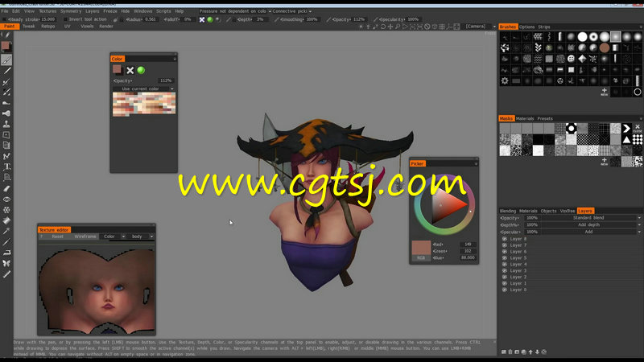The width and height of the screenshot is (644, 362).
Task: Click Reset in Texture editor
Action: (x=57, y=237)
